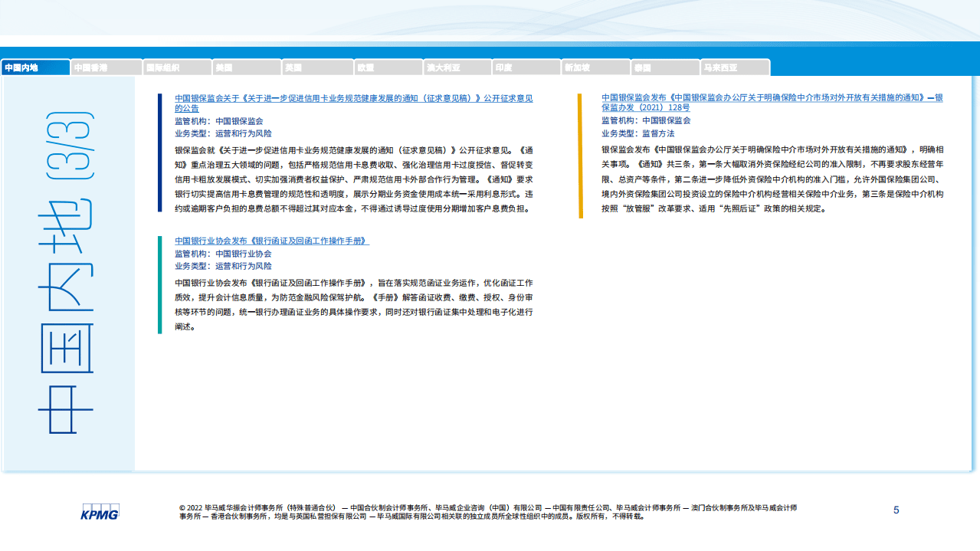
Task: Click the KPMG logo in the footer
Action: click(100, 512)
